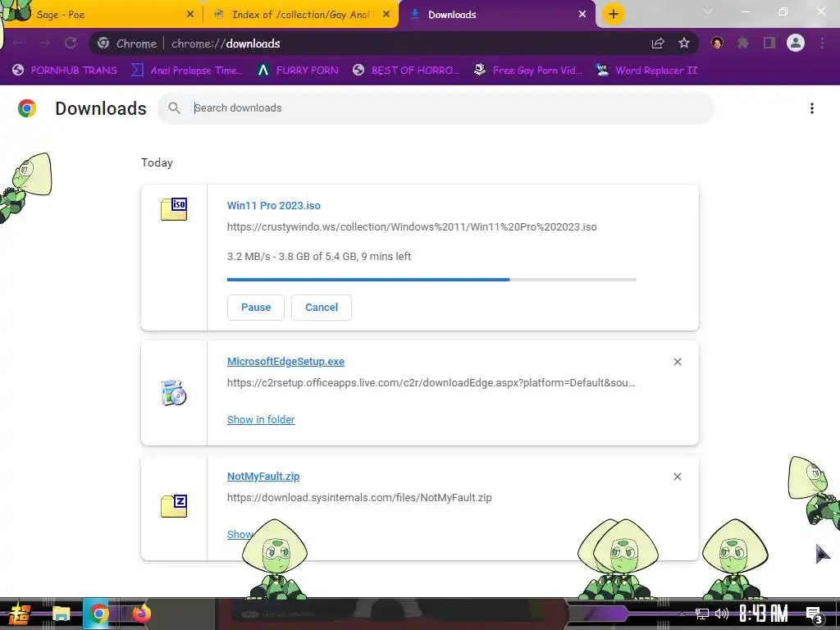Open the Word Replacer II bookmark
This screenshot has height=630, width=840.
pos(647,71)
